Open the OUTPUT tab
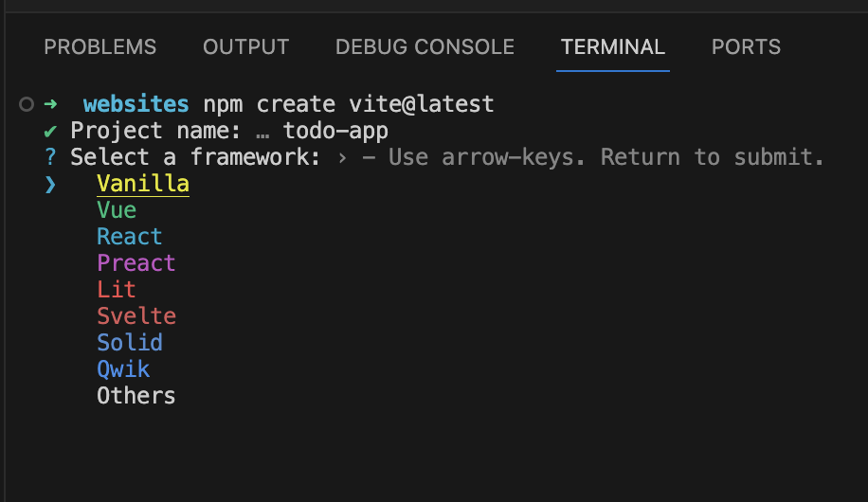Viewport: 868px width, 502px height. (245, 47)
